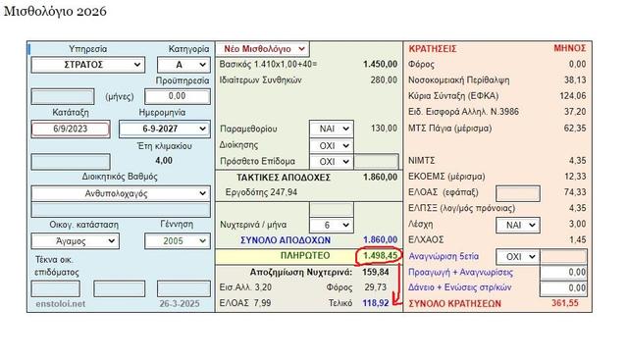This screenshot has width=628, height=364.
Task: Click the first Τέκνα οικ. επιδόματος field
Action: [56, 288]
